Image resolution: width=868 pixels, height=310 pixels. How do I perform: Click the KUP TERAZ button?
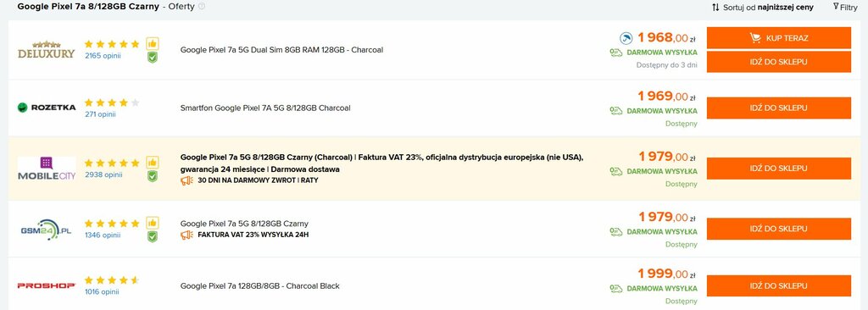(779, 38)
